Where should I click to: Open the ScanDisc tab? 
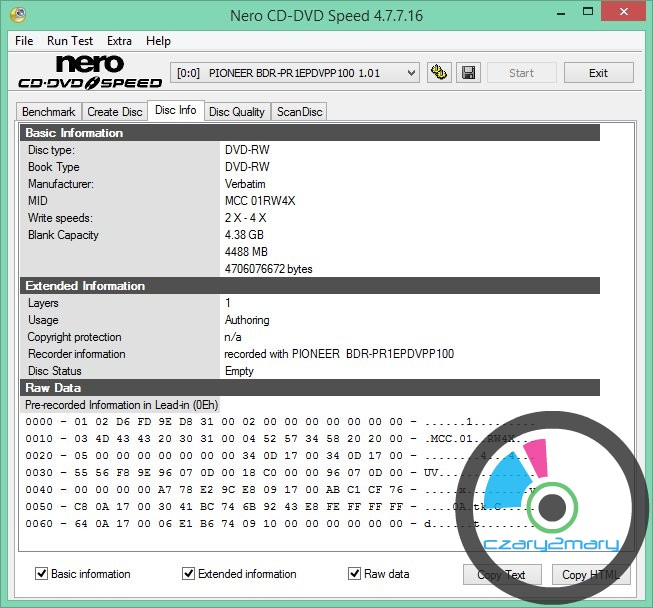click(299, 112)
